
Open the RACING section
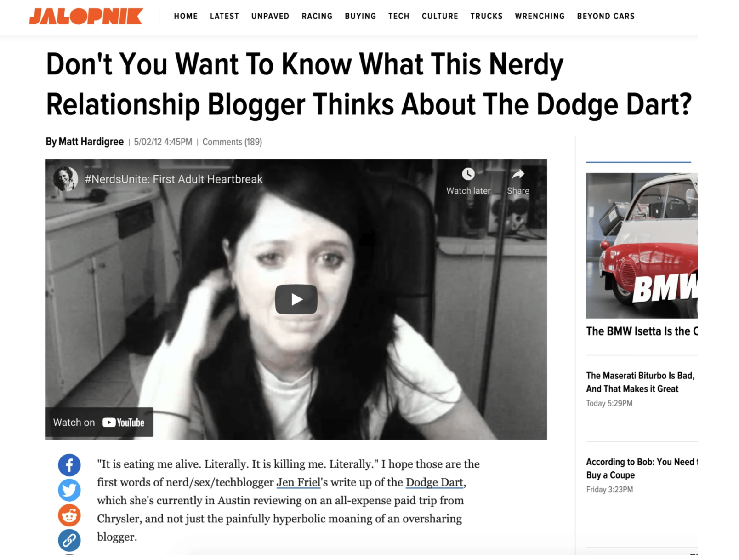317,16
